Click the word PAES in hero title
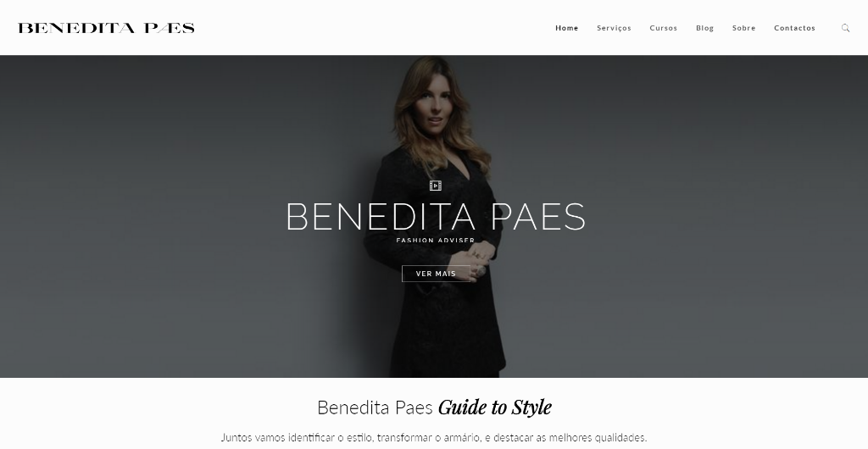 [x=538, y=216]
